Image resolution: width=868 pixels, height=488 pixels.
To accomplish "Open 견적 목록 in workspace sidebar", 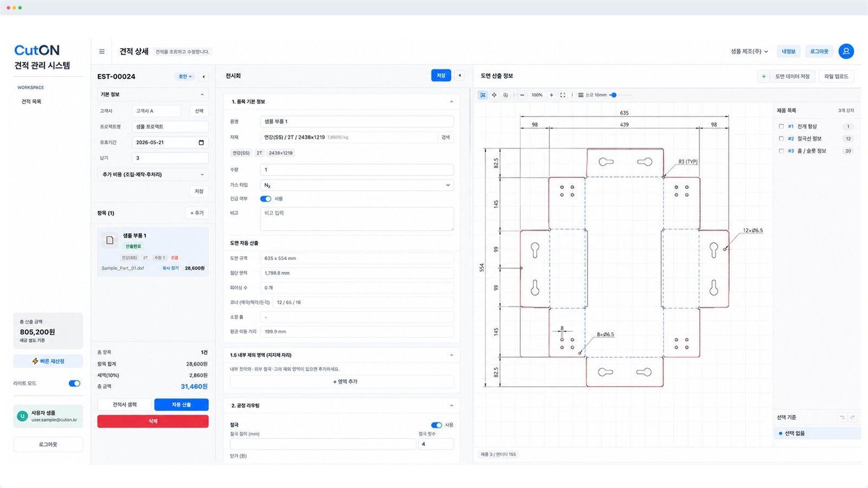I will tap(31, 102).
